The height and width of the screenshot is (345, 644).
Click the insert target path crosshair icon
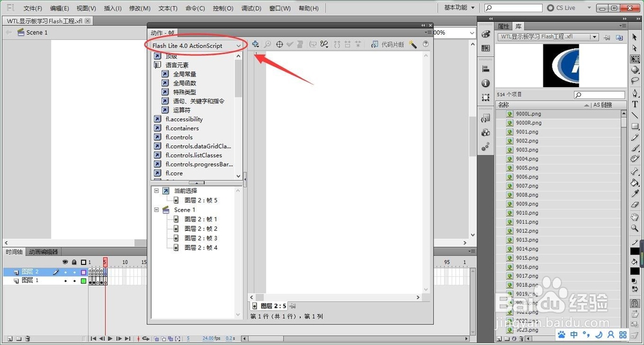279,44
